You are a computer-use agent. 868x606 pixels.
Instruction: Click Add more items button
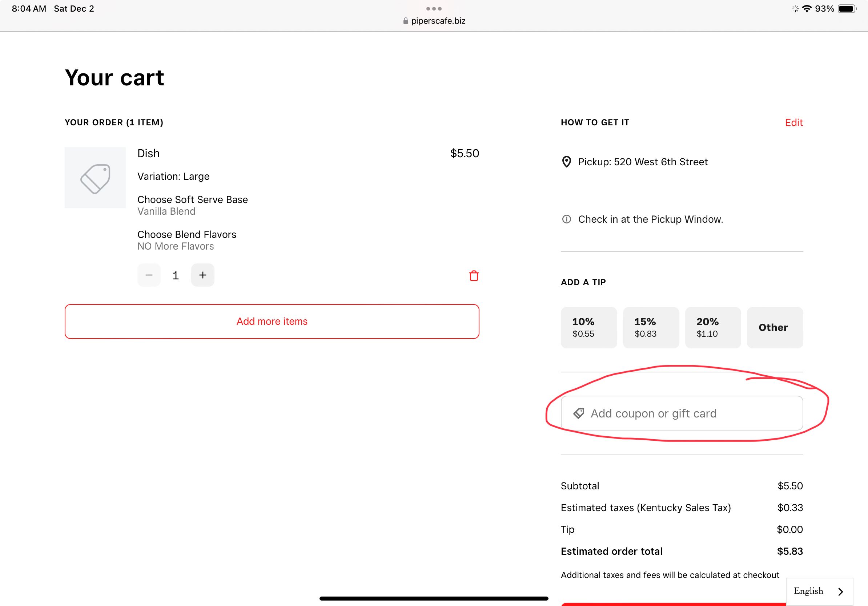[272, 322]
